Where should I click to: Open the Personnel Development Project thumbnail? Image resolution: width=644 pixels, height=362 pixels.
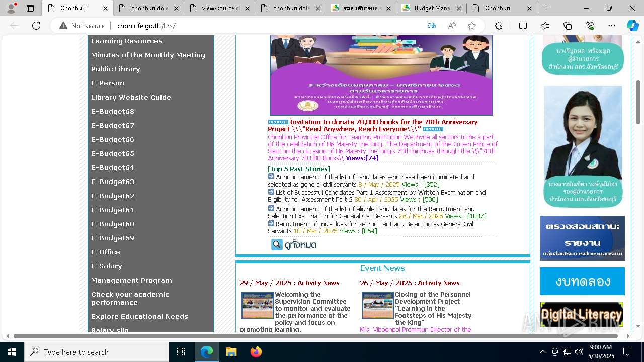(377, 305)
